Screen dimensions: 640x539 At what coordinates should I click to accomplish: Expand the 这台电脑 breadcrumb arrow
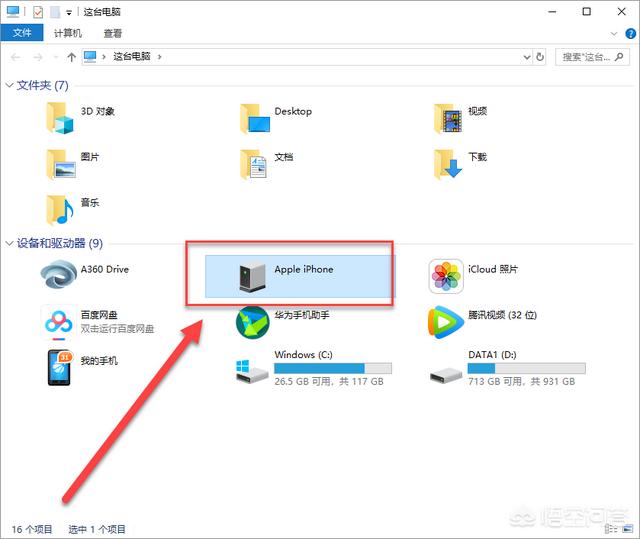pyautogui.click(x=159, y=57)
